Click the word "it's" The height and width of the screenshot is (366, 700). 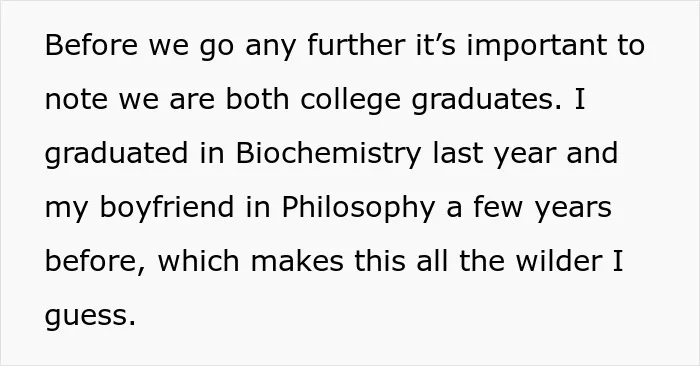pyautogui.click(x=436, y=45)
